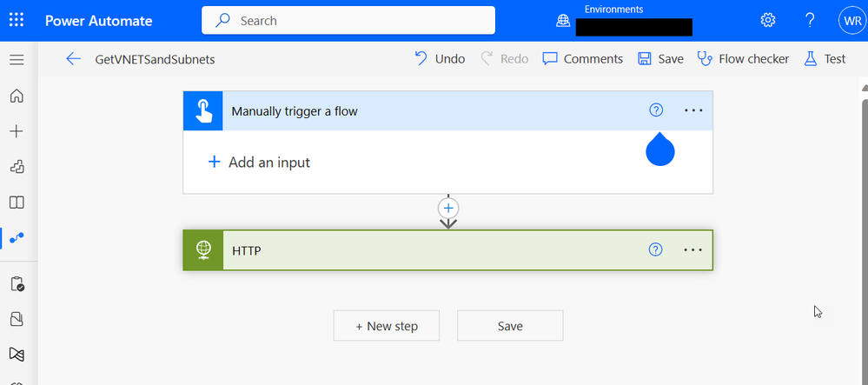The width and height of the screenshot is (868, 385).
Task: Open the WR account avatar
Action: tap(851, 21)
